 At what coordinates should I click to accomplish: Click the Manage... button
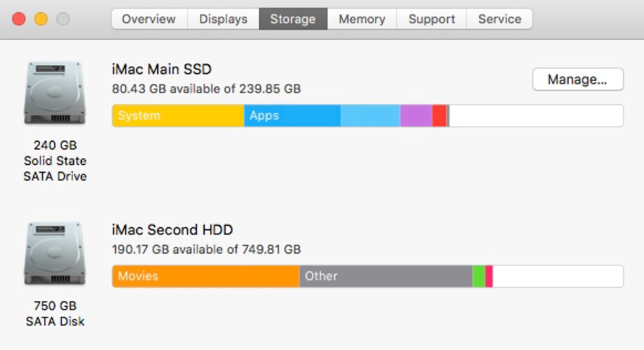pos(578,80)
